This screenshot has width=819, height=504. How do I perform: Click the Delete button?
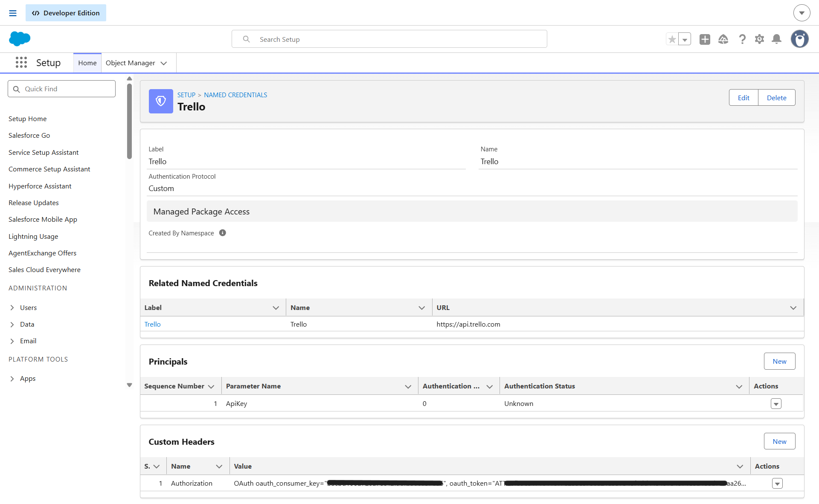pyautogui.click(x=777, y=98)
